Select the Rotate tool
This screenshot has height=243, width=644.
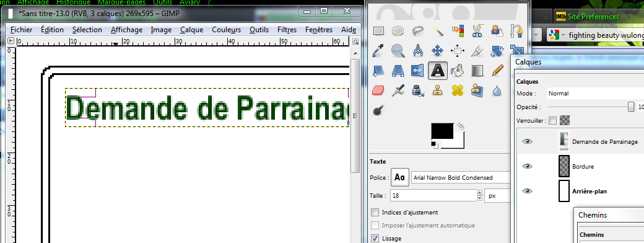tap(497, 51)
